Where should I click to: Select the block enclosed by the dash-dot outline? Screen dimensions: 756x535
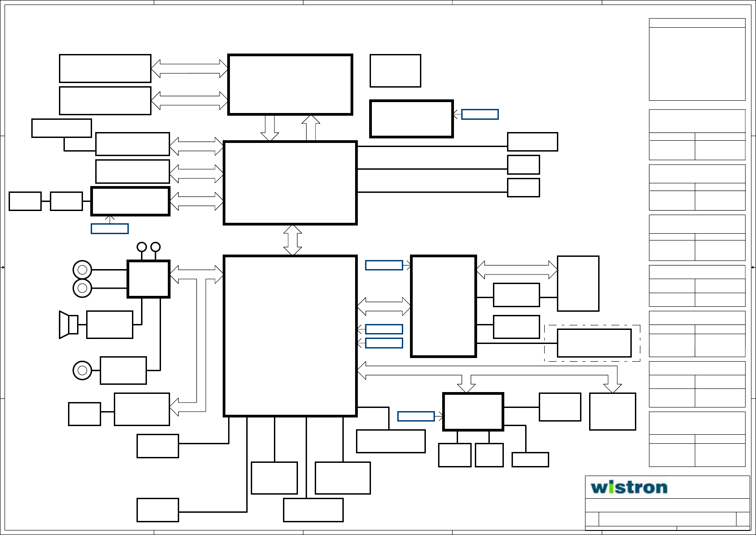(594, 343)
